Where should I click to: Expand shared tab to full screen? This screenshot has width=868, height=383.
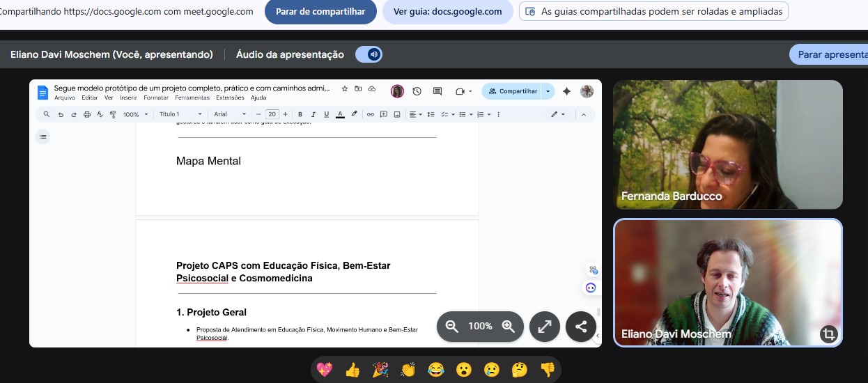[545, 327]
